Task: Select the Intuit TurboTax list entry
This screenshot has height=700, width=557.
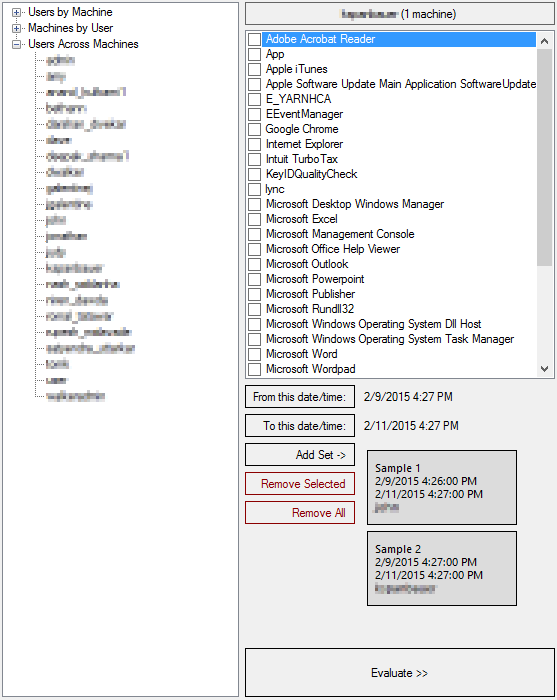Action: click(x=302, y=159)
